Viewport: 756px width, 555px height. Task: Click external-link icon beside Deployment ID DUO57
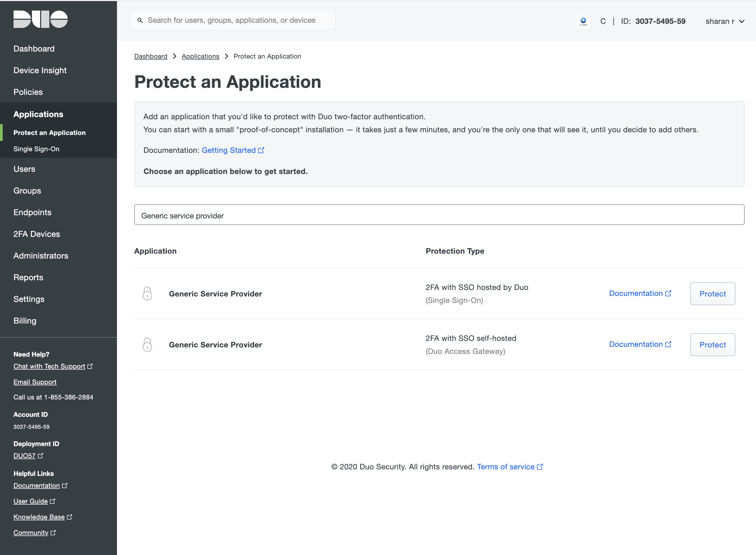[41, 456]
